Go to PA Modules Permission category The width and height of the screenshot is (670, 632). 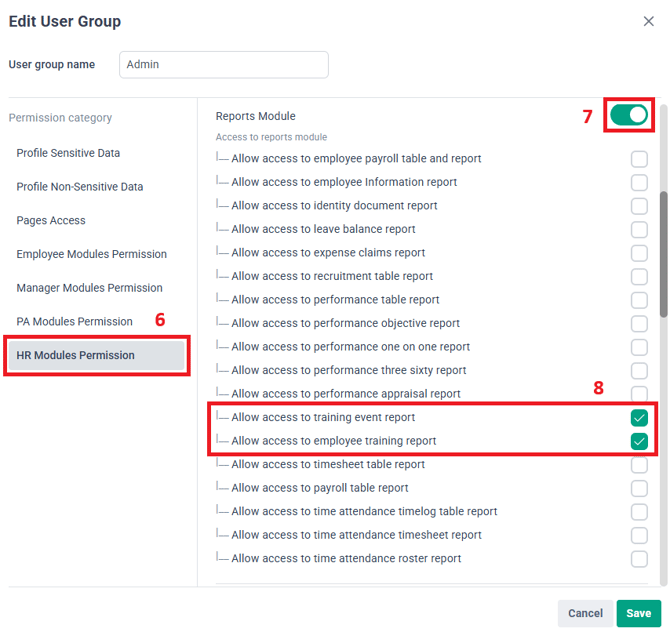75,321
